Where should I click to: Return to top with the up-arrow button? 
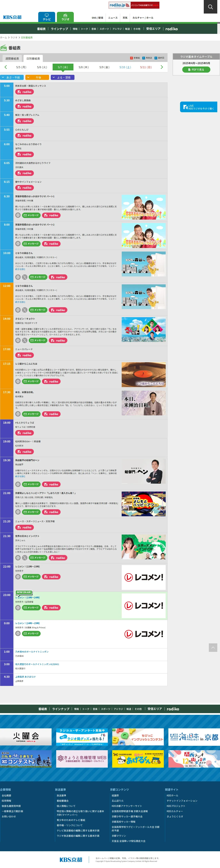pos(213,647)
